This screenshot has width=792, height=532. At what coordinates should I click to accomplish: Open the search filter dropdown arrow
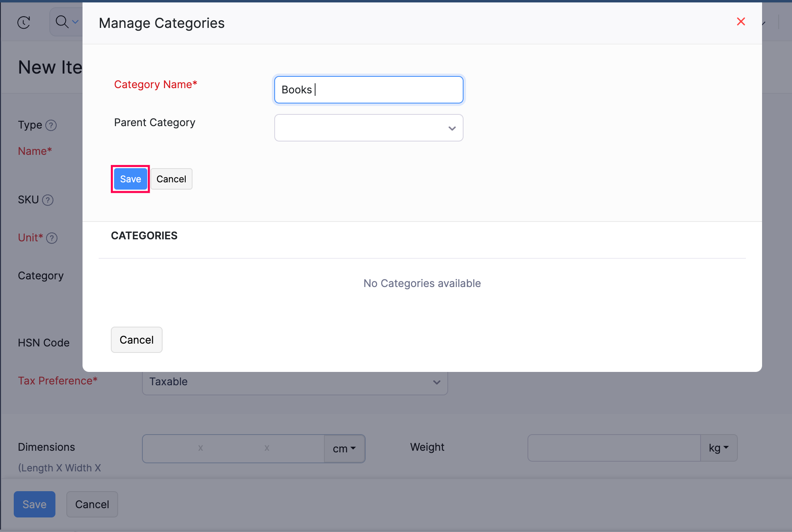pyautogui.click(x=75, y=22)
